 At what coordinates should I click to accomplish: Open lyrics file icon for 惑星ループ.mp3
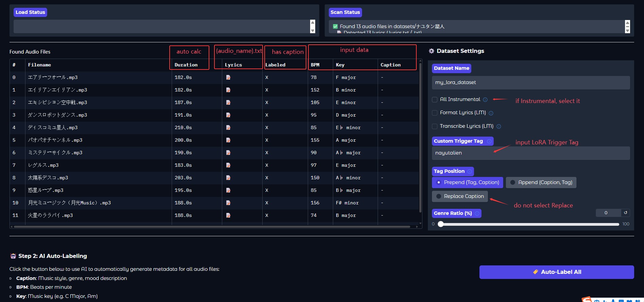(x=228, y=190)
